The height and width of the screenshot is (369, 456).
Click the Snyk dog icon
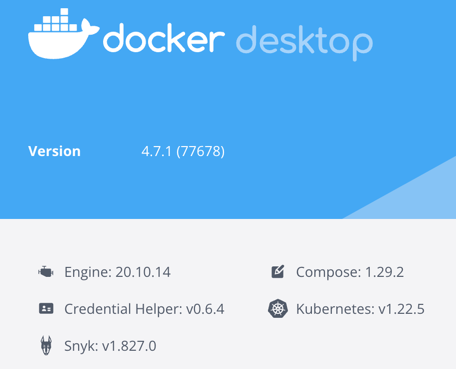46,346
